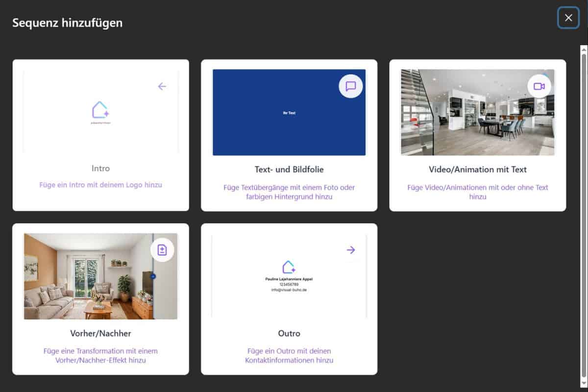
Task: Close the Sequenz hinzufügen dialog
Action: 568,18
